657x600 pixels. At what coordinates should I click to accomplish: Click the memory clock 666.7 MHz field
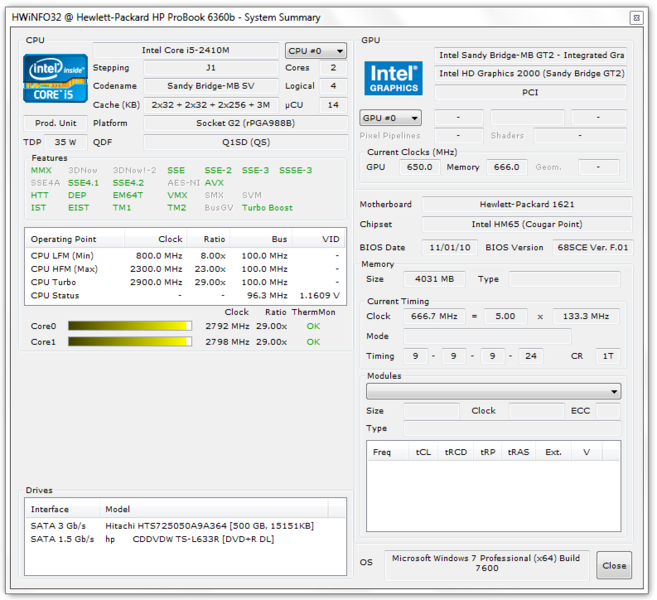[x=434, y=316]
